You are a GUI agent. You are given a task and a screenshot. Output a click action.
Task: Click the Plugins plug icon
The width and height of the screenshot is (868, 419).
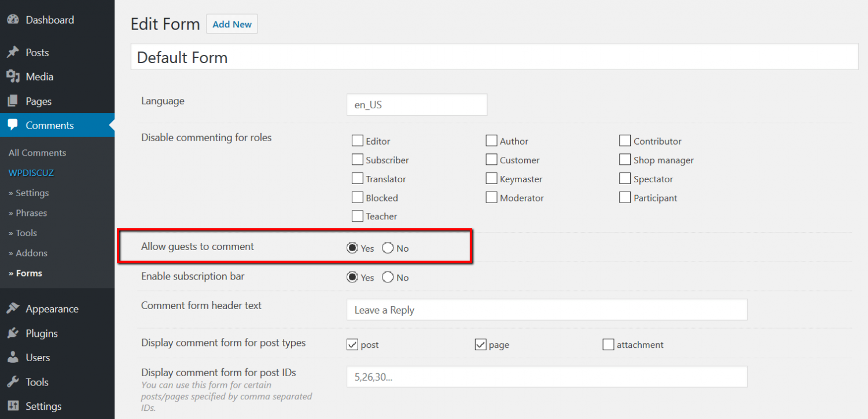click(13, 333)
